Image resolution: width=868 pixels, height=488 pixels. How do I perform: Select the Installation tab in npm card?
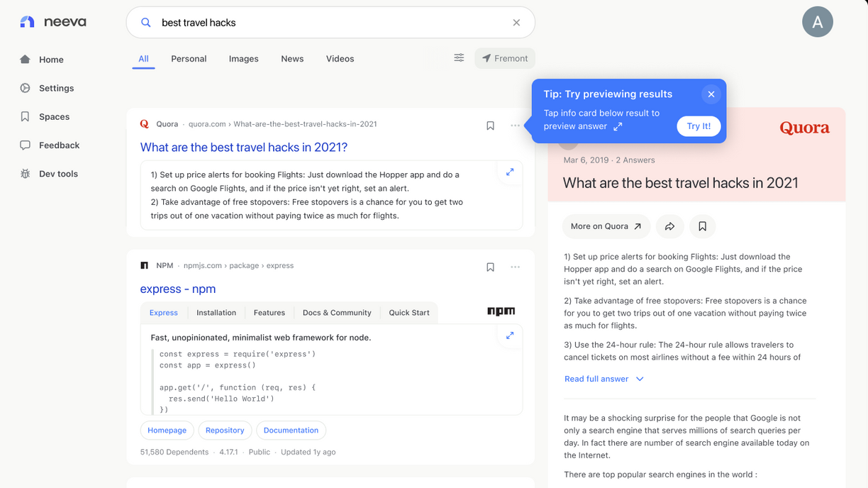(x=216, y=313)
